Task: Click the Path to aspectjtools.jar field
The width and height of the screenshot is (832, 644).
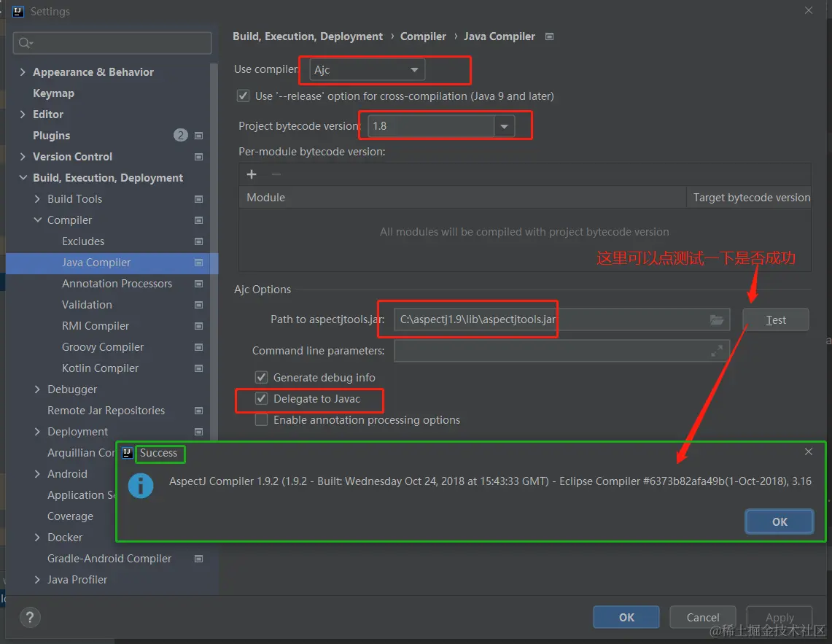Action: [x=562, y=319]
